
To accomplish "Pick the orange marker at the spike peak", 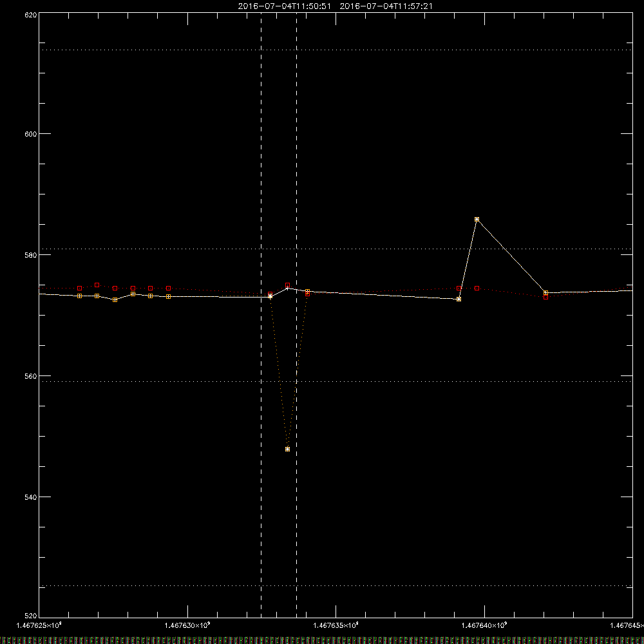I will [477, 220].
